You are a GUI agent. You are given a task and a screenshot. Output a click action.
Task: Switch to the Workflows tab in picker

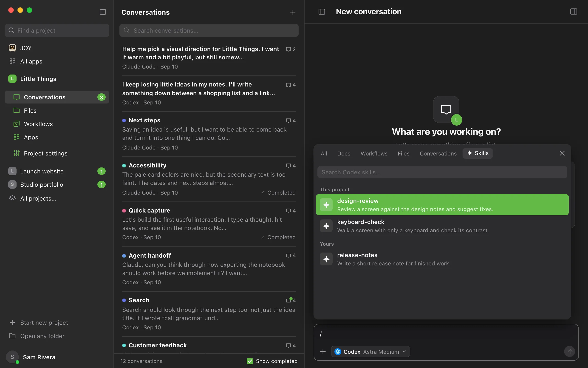click(374, 153)
